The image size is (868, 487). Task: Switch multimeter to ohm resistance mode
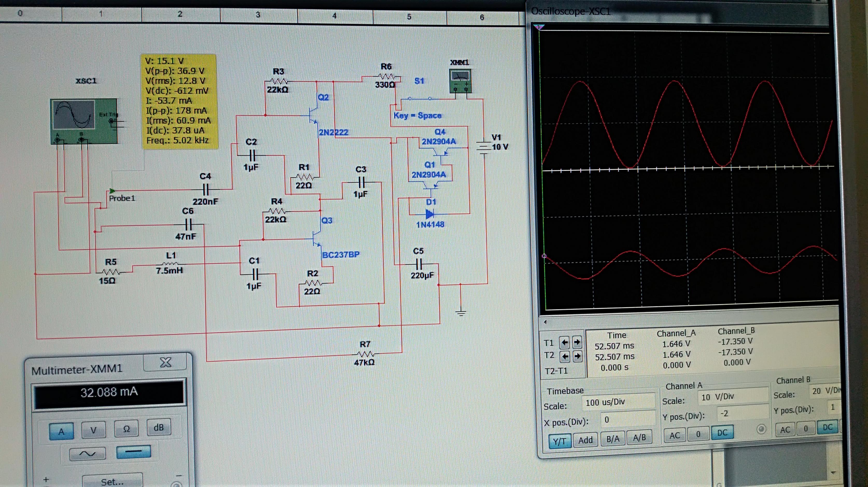126,429
